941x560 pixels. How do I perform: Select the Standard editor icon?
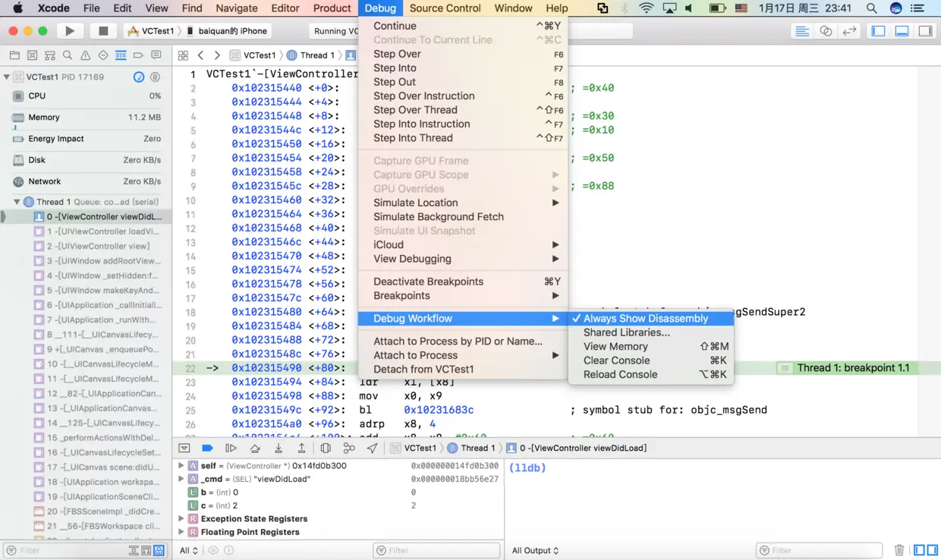click(x=802, y=31)
